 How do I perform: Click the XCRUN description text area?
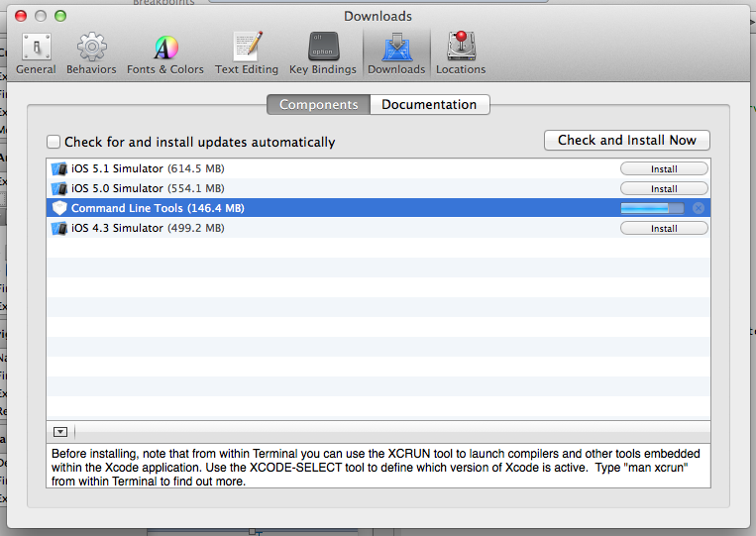coord(378,467)
